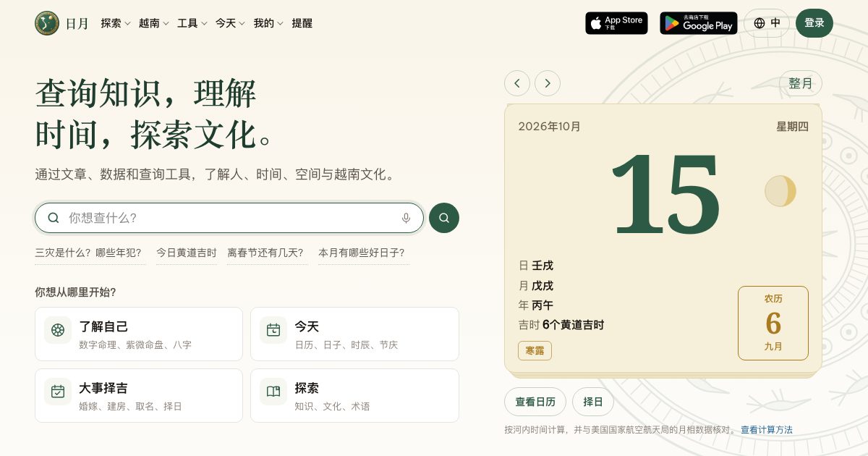
Task: Select suggestion 今日黄道吉时
Action: coord(187,253)
